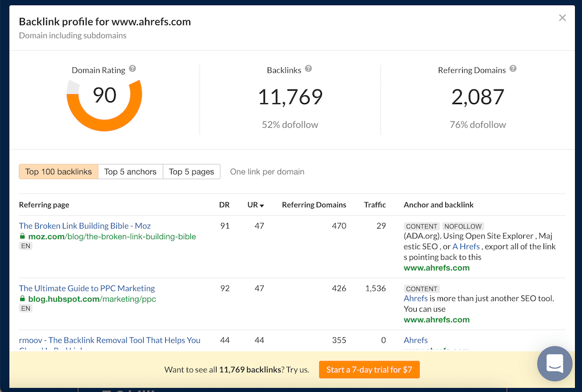Open the blog.hubspot.com/marketing/ppc URL

92,299
